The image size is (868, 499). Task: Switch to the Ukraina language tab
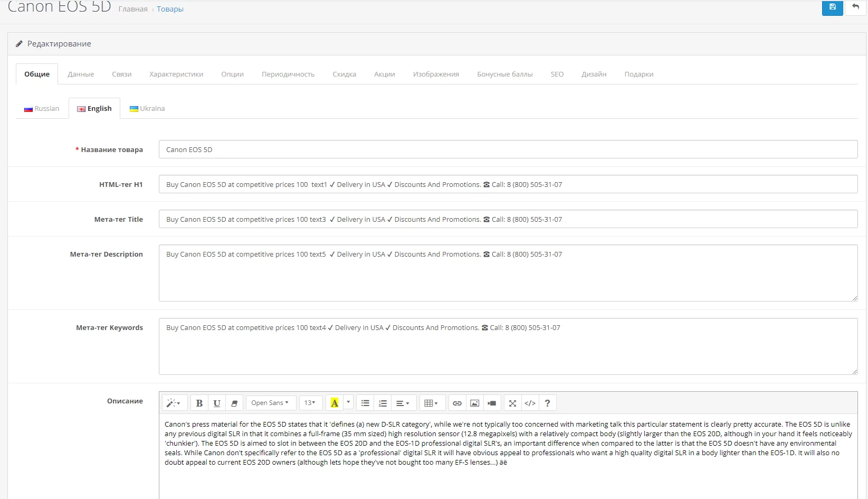[x=147, y=108]
